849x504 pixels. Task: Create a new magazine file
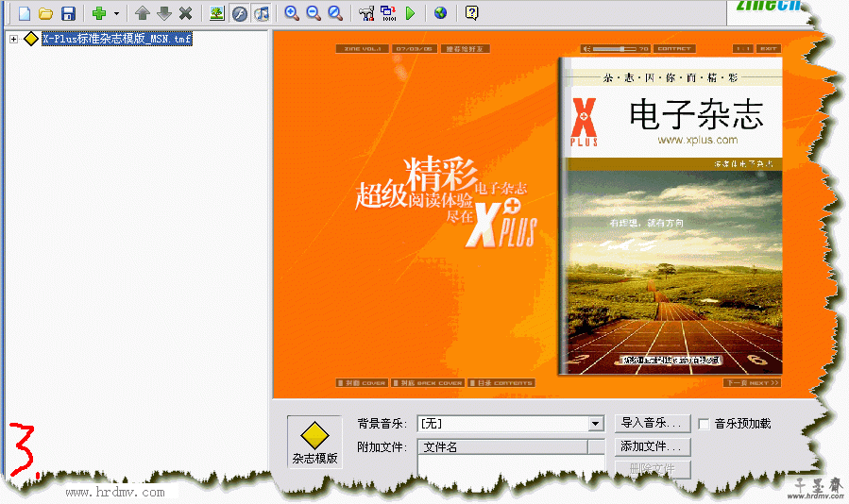pos(25,13)
